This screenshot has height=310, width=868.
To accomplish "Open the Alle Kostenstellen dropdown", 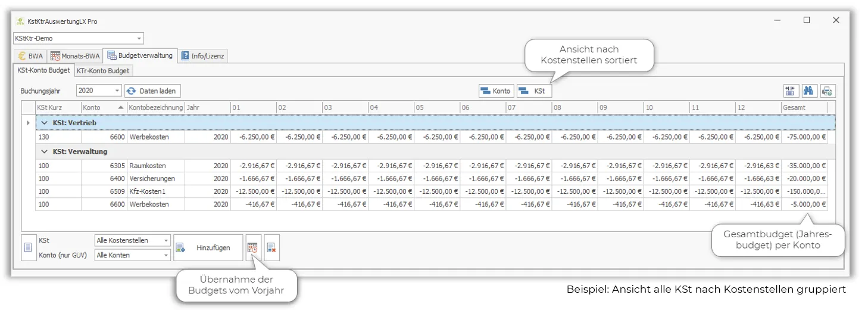I will tap(165, 241).
